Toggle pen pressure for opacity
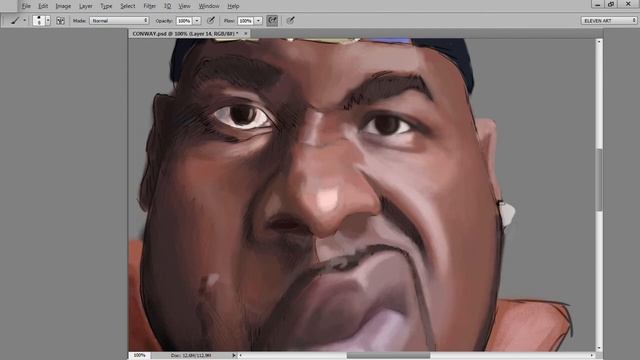 (211, 20)
